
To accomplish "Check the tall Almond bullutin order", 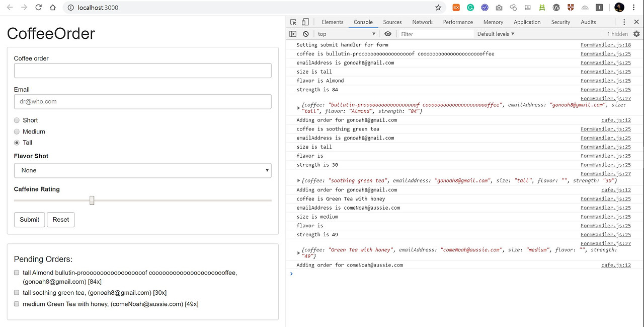I will (x=17, y=273).
